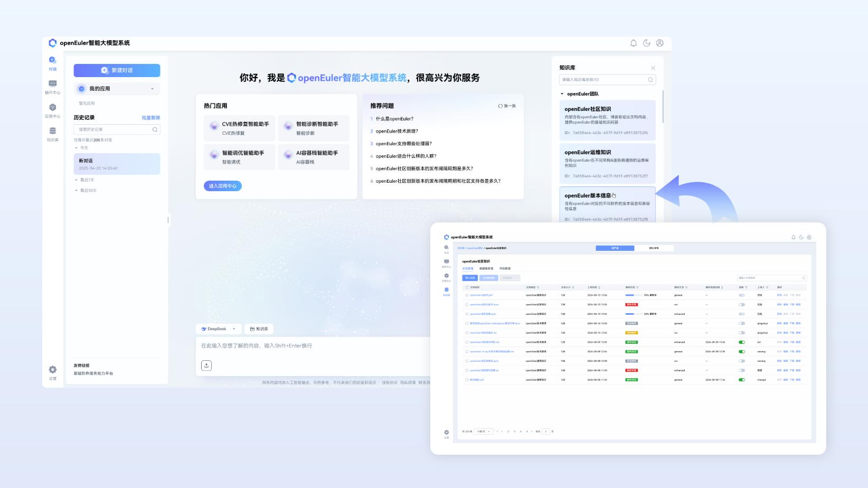
Task: Click bell icon in small knowledge-base window
Action: [x=793, y=237]
